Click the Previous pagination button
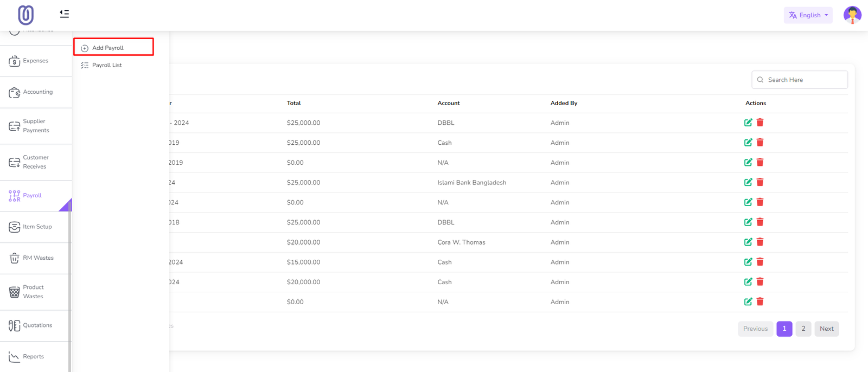The image size is (868, 372). point(755,329)
